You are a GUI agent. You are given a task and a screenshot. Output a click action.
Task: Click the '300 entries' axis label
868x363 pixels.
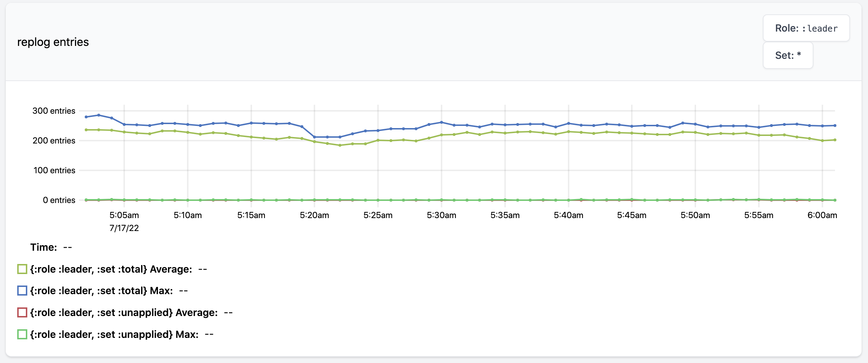click(54, 111)
